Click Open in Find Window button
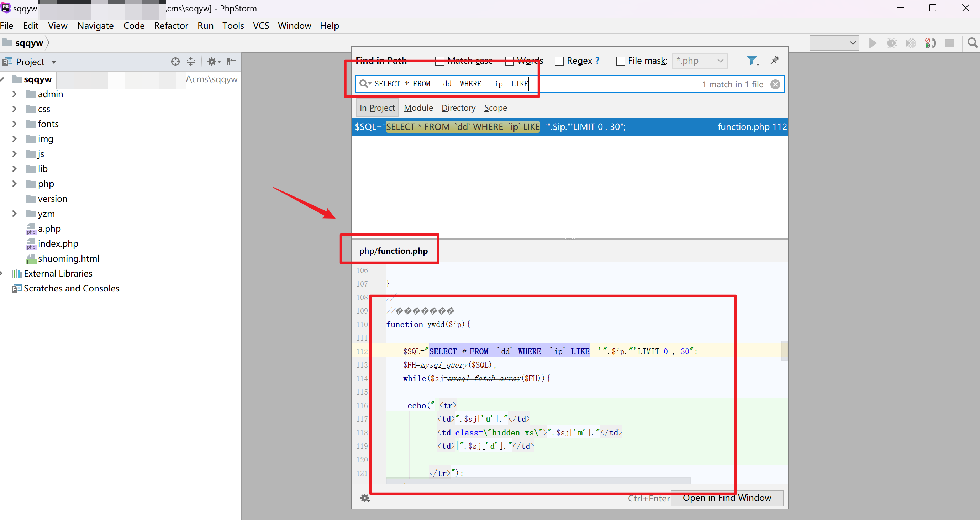 727,498
